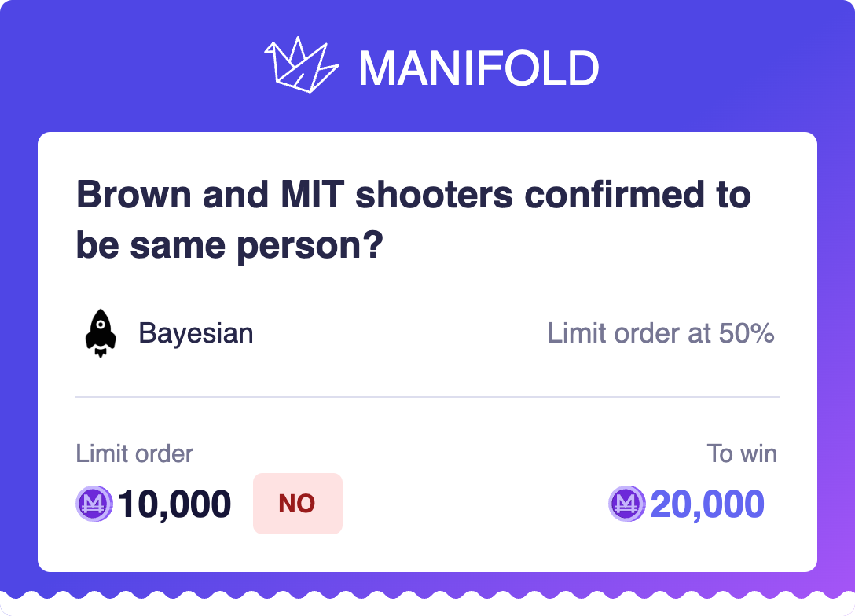This screenshot has height=616, width=855.
Task: Click the mana coin beside 20,000
Action: click(x=627, y=504)
